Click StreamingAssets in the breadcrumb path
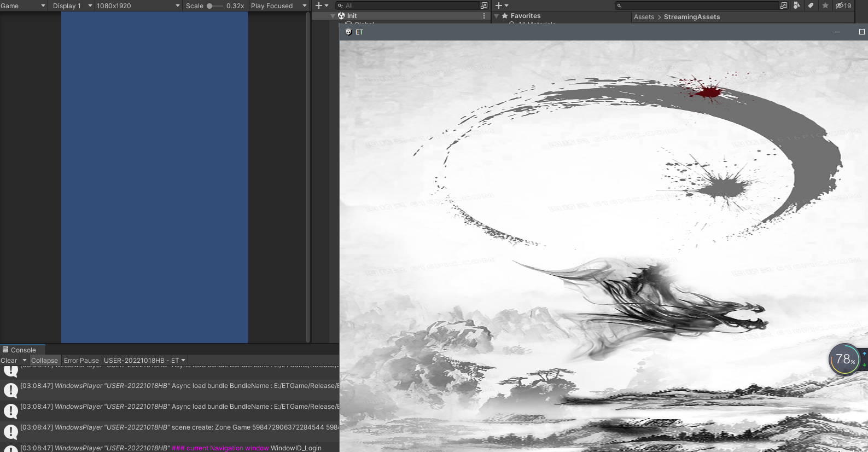Image resolution: width=868 pixels, height=452 pixels. [x=692, y=17]
